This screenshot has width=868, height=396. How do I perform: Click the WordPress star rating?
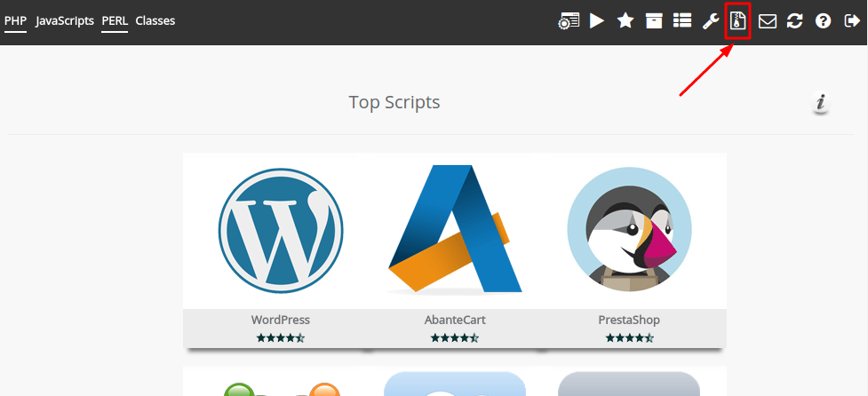(x=281, y=337)
